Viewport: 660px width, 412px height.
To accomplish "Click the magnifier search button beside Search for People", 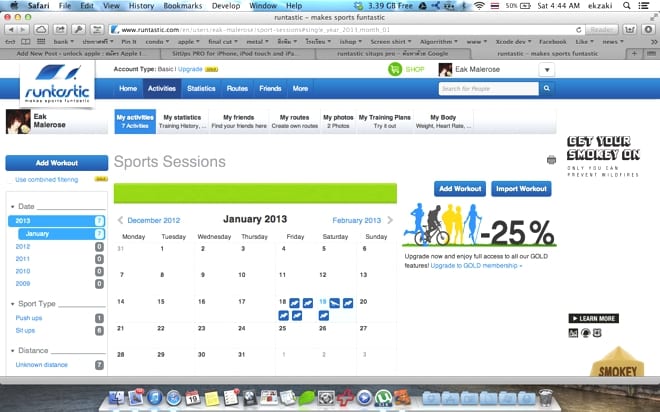I will pos(546,88).
